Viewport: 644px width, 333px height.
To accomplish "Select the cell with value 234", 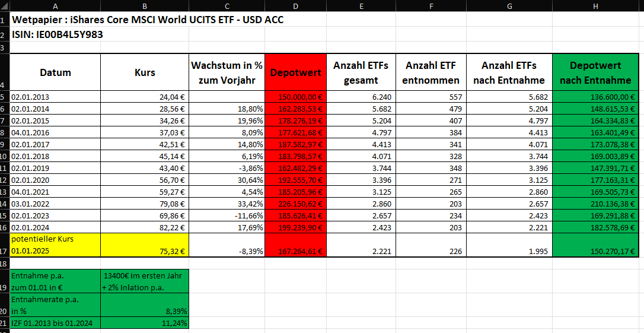I will point(431,216).
